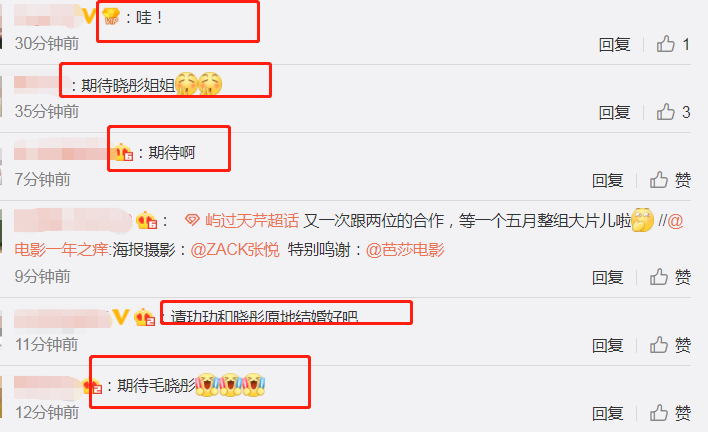Click the VIP diamond badge beside 哇！
Image resolution: width=708 pixels, height=432 pixels.
[111, 17]
